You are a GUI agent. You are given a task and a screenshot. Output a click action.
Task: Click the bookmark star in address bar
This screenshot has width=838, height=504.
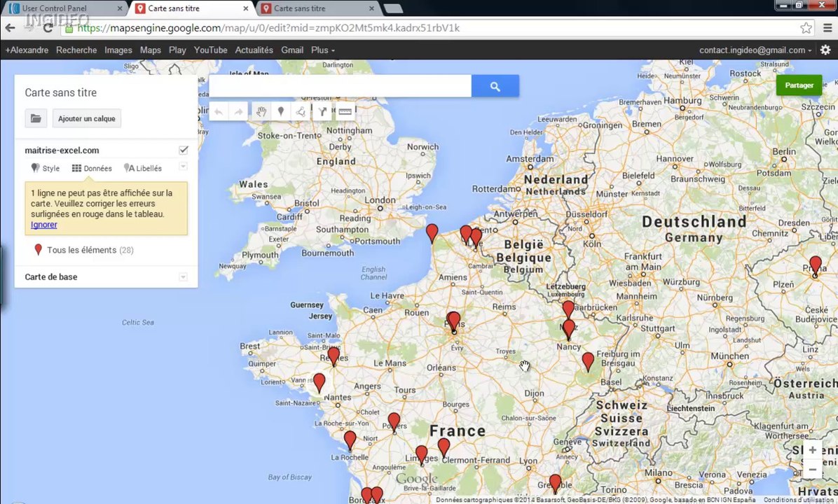pyautogui.click(x=806, y=28)
